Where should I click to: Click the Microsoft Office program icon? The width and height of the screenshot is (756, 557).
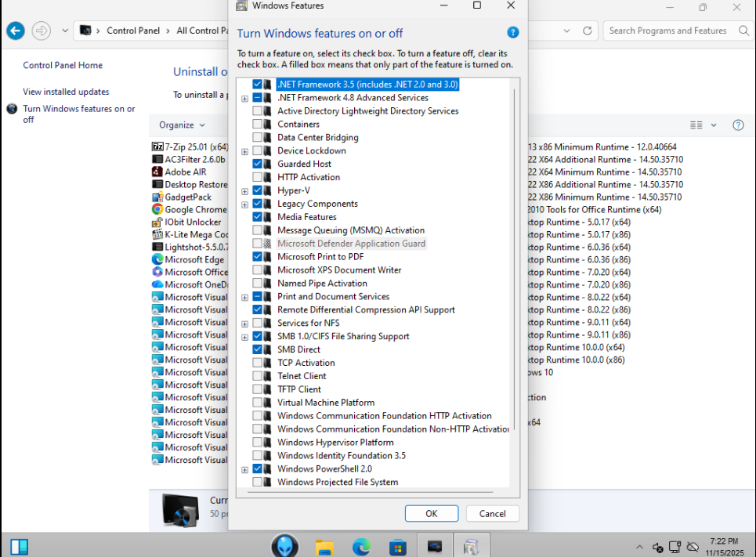coord(157,272)
